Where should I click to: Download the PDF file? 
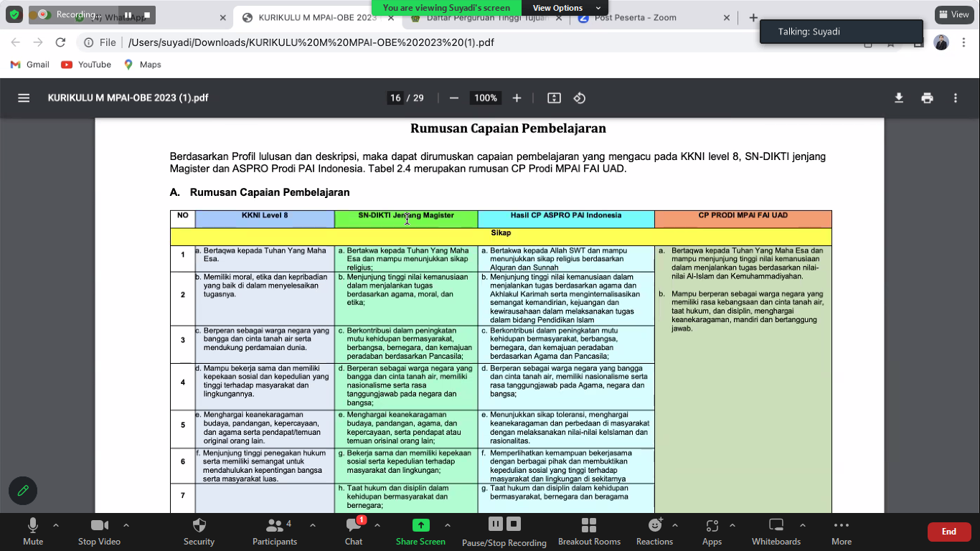click(899, 98)
